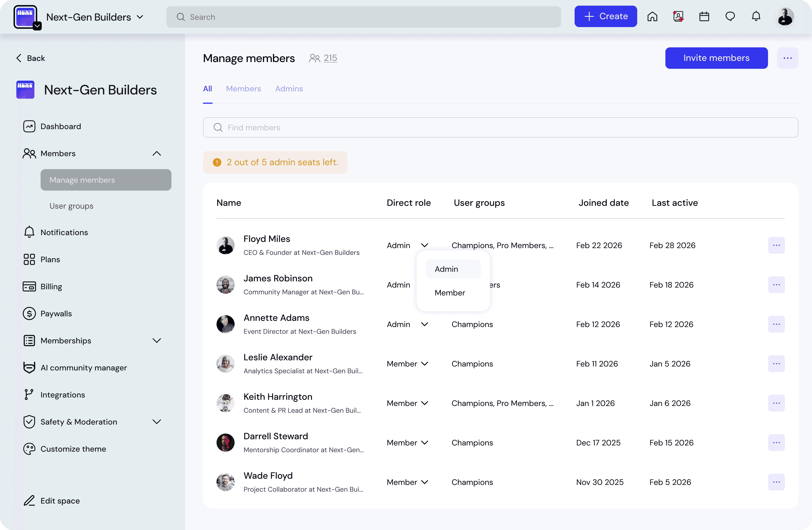
Task: Open the chat bubble messages icon
Action: (x=730, y=16)
